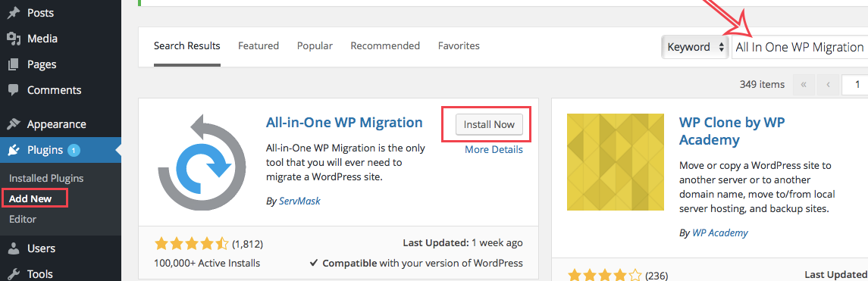Open the Media menu label
The height and width of the screenshot is (281, 868).
42,39
